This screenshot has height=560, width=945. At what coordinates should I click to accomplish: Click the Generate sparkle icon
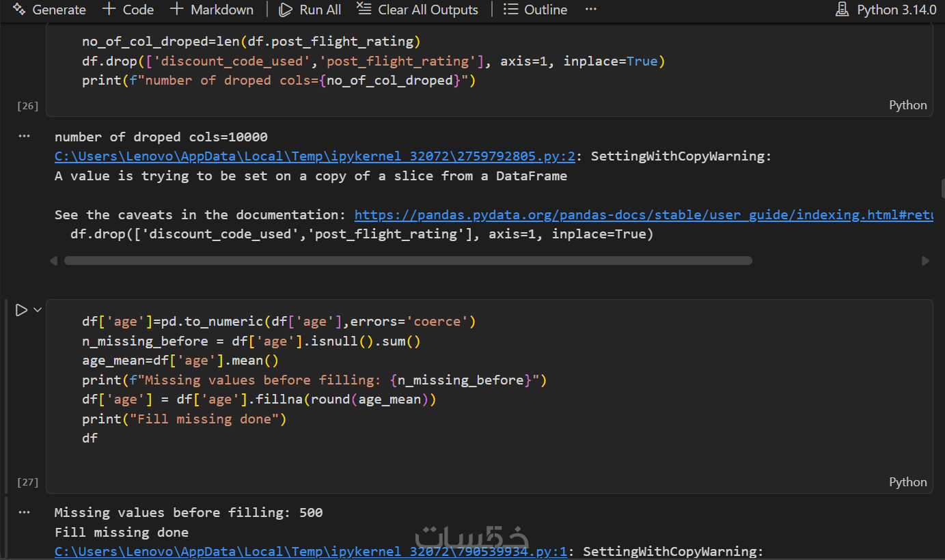(x=19, y=10)
